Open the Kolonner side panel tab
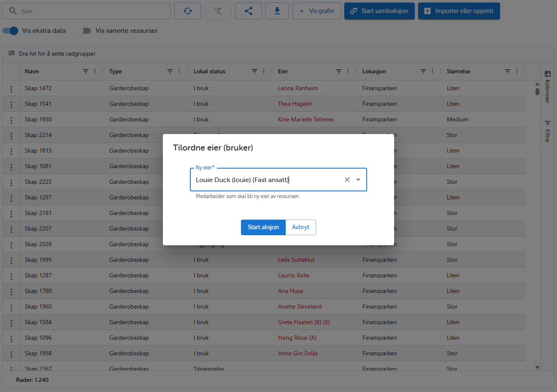The image size is (557, 392). click(x=547, y=87)
